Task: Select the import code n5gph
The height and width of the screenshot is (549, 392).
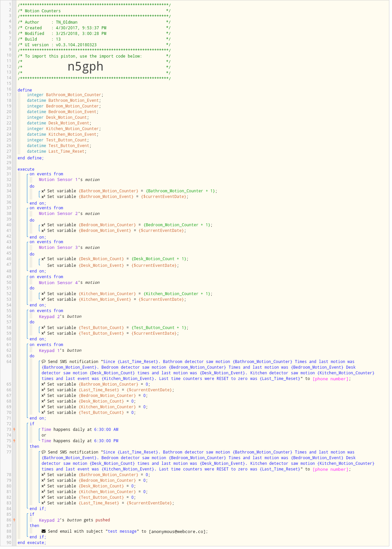Action: (86, 67)
